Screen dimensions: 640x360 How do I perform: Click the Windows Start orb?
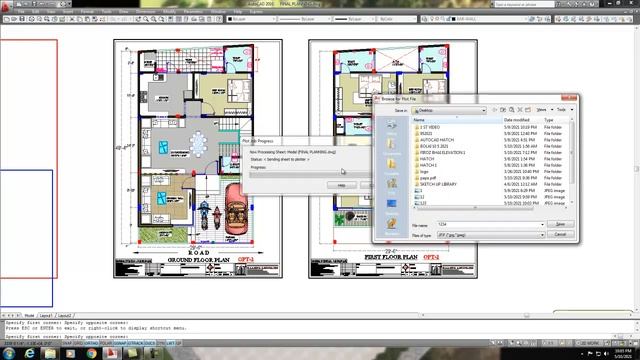(x=9, y=353)
